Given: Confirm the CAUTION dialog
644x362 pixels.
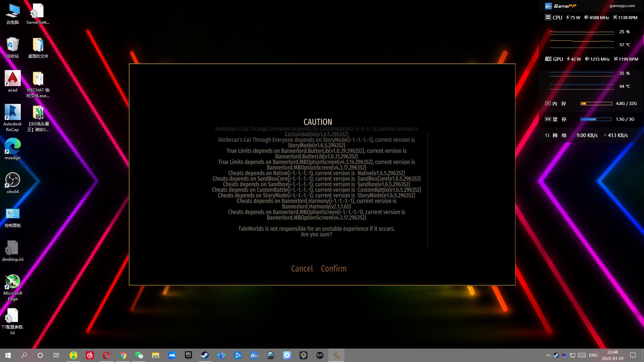Looking at the screenshot, I should 333,268.
